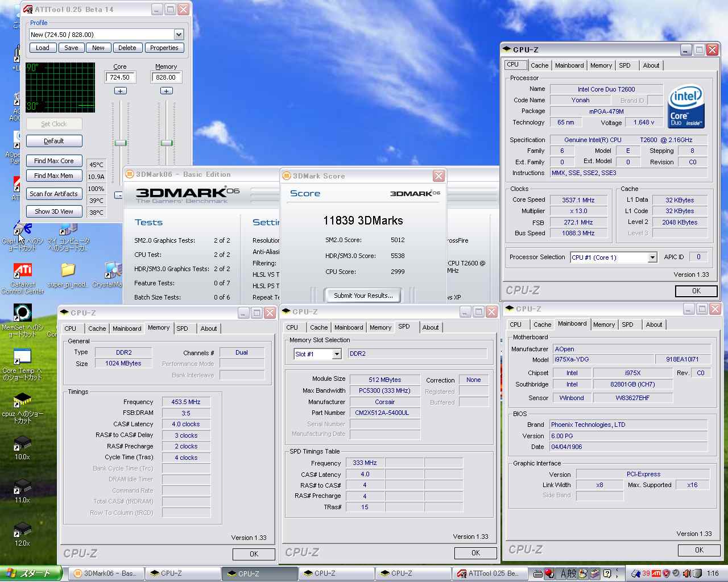Click Scan for Artifacts button

coord(54,194)
